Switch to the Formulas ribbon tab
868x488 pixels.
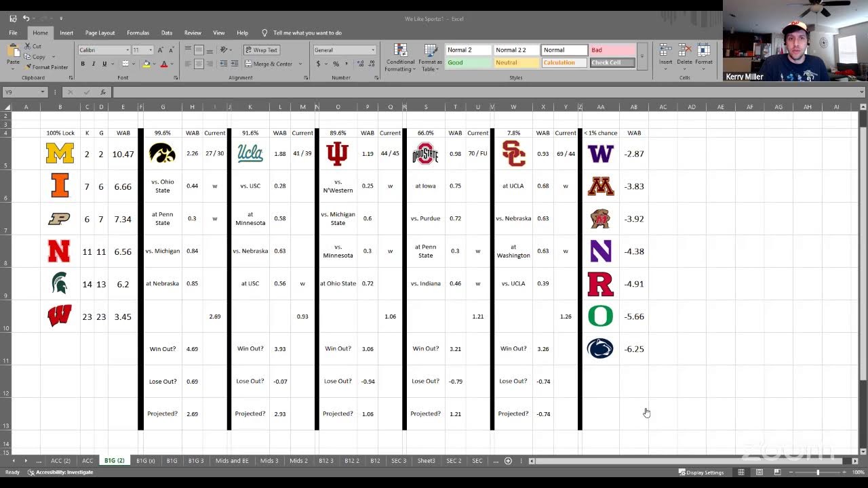pos(138,33)
